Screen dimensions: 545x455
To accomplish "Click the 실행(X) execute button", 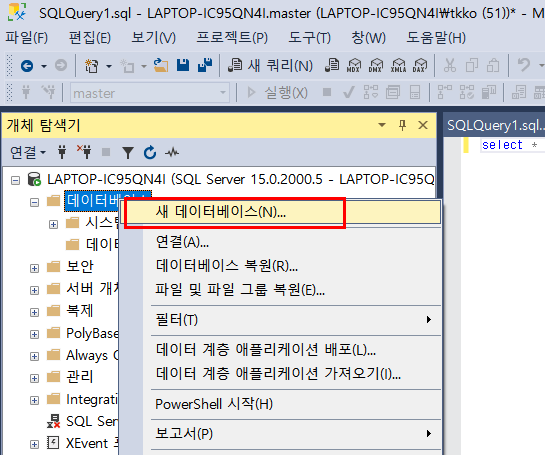I will tap(277, 93).
